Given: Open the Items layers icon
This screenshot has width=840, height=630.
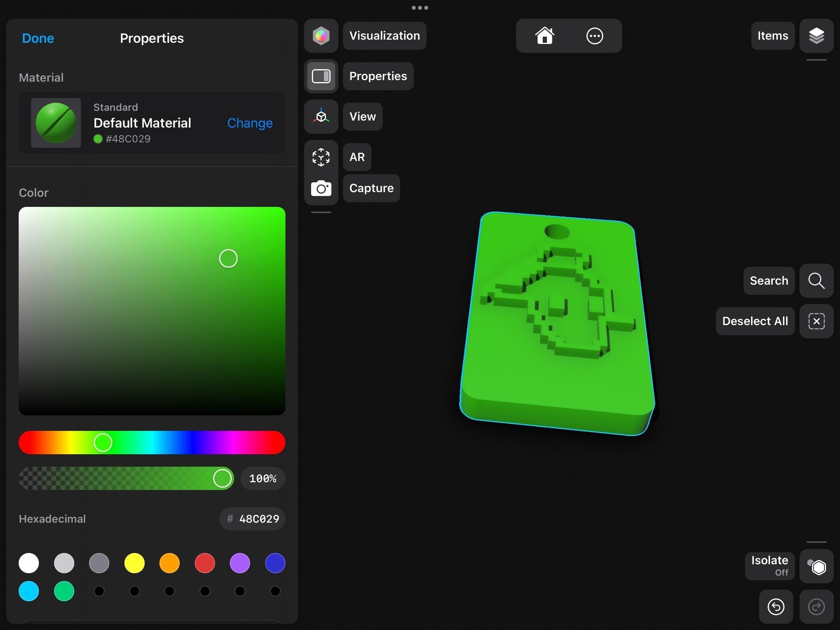Looking at the screenshot, I should click(816, 36).
